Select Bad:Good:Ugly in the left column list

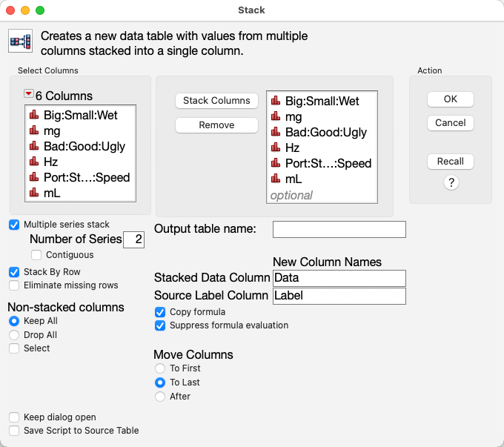[84, 146]
